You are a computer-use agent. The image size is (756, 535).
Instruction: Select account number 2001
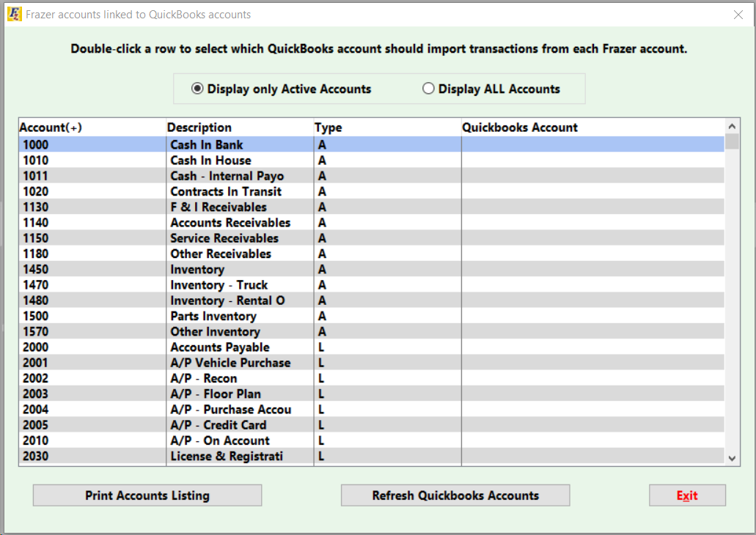tap(36, 363)
